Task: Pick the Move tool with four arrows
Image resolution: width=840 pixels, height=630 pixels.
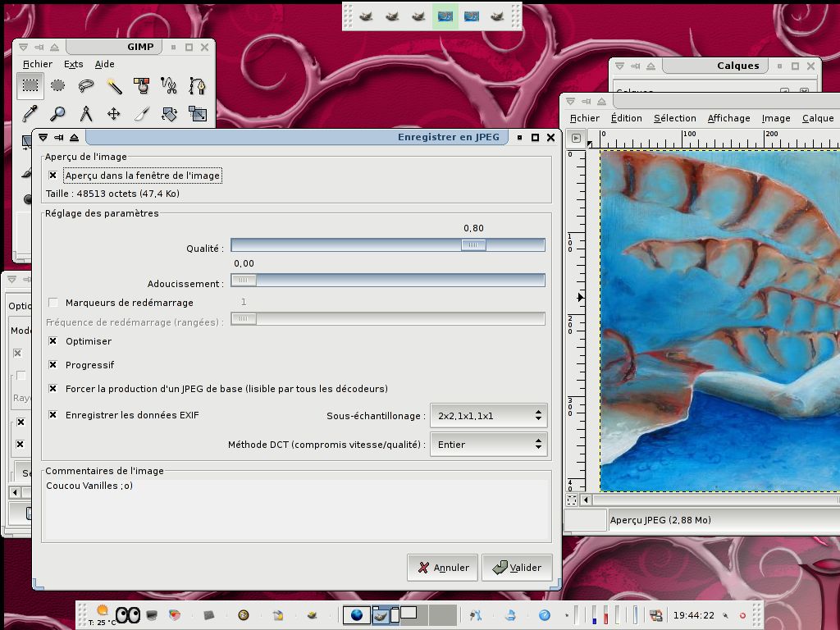Action: 113,113
